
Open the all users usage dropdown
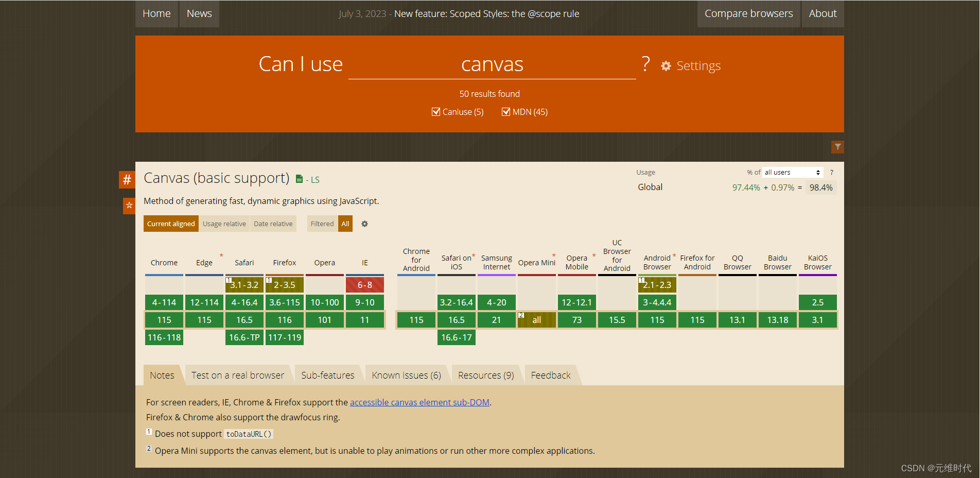click(793, 173)
